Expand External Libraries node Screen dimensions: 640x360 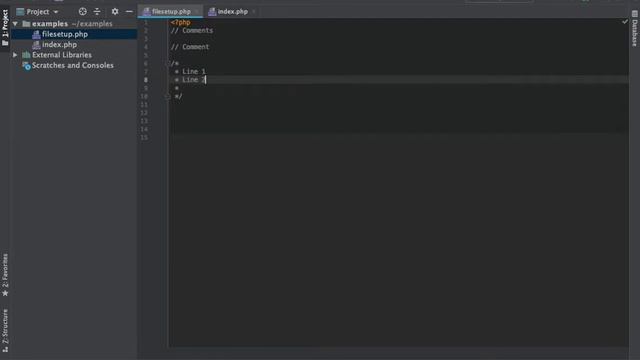point(15,55)
